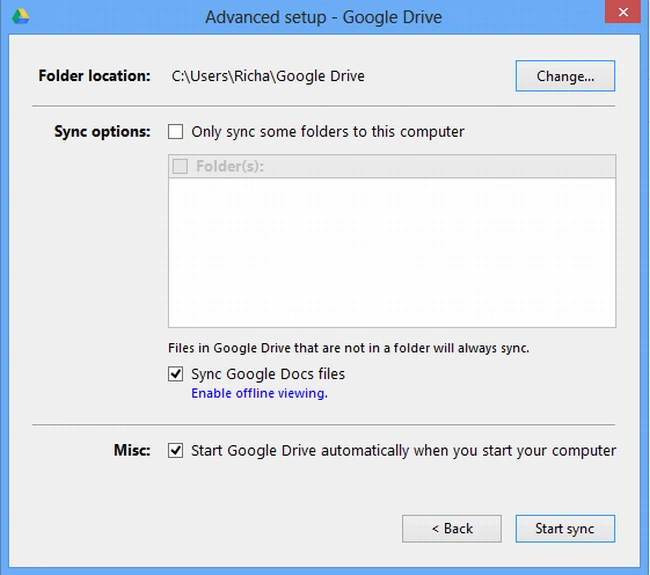Click the Advanced setup - Google Drive title
Image resolution: width=650 pixels, height=575 pixels.
(x=324, y=17)
